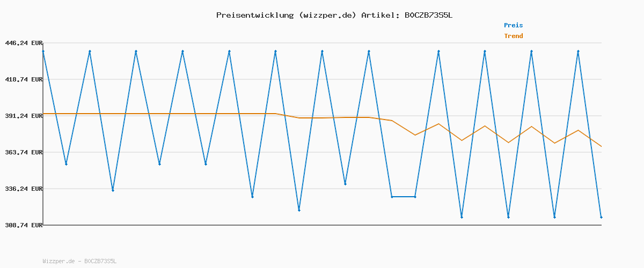Click the chart title Preisentwicklung text

pos(254,15)
